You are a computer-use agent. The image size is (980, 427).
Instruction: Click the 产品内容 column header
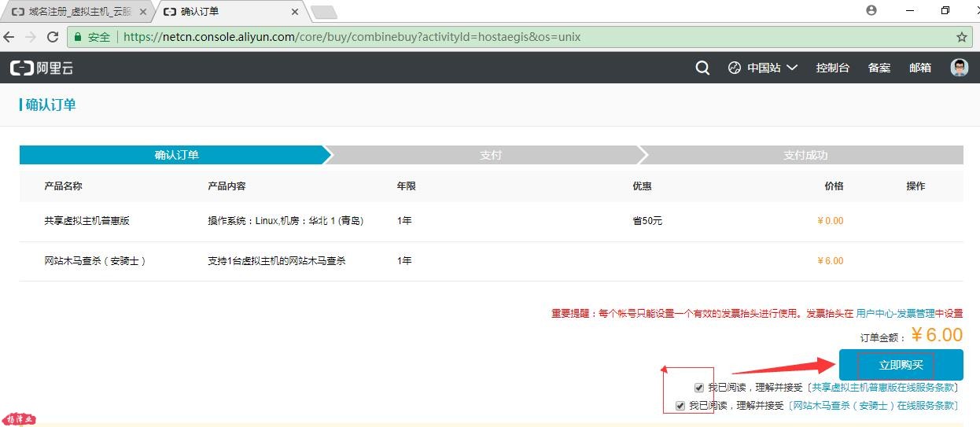point(227,186)
